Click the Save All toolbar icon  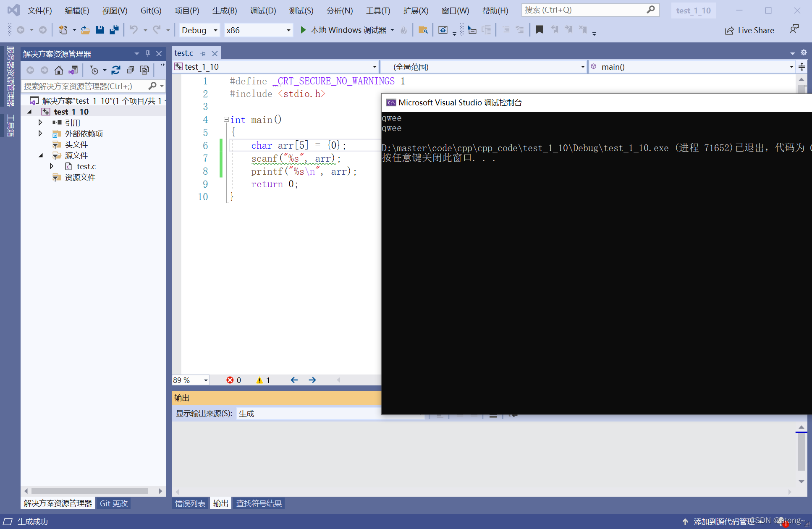[114, 30]
